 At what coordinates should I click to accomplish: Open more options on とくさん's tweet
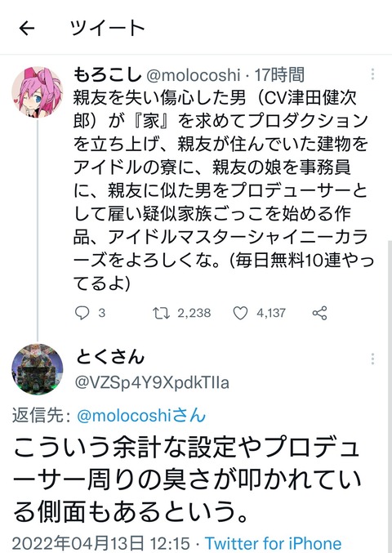tap(372, 359)
